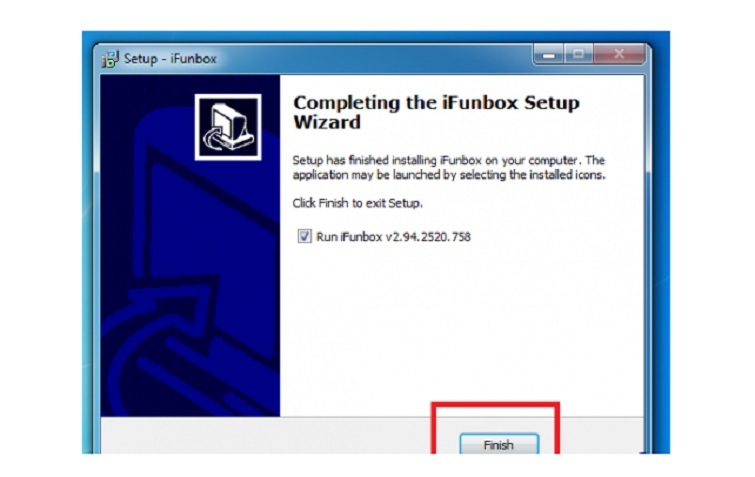This screenshot has width=755, height=477.
Task: Click the 'Setup - iFunbox' title text
Action: (x=170, y=59)
